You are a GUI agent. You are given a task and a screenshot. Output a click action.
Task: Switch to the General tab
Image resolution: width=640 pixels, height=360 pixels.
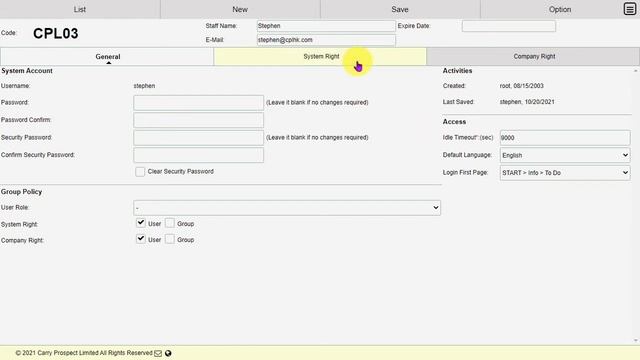(x=107, y=56)
